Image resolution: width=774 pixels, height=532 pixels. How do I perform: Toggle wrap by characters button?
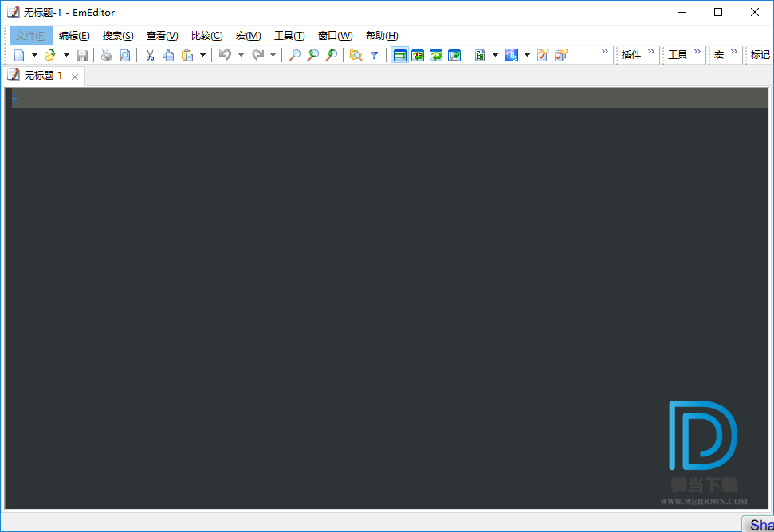pyautogui.click(x=418, y=55)
